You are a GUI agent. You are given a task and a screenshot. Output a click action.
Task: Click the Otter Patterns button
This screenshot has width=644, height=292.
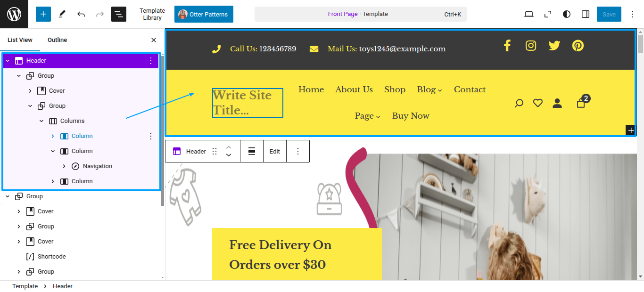[x=204, y=14]
